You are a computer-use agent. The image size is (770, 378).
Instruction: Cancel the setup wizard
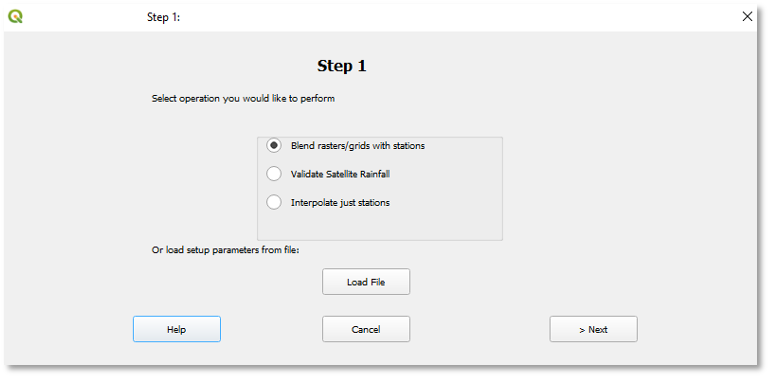click(x=366, y=329)
